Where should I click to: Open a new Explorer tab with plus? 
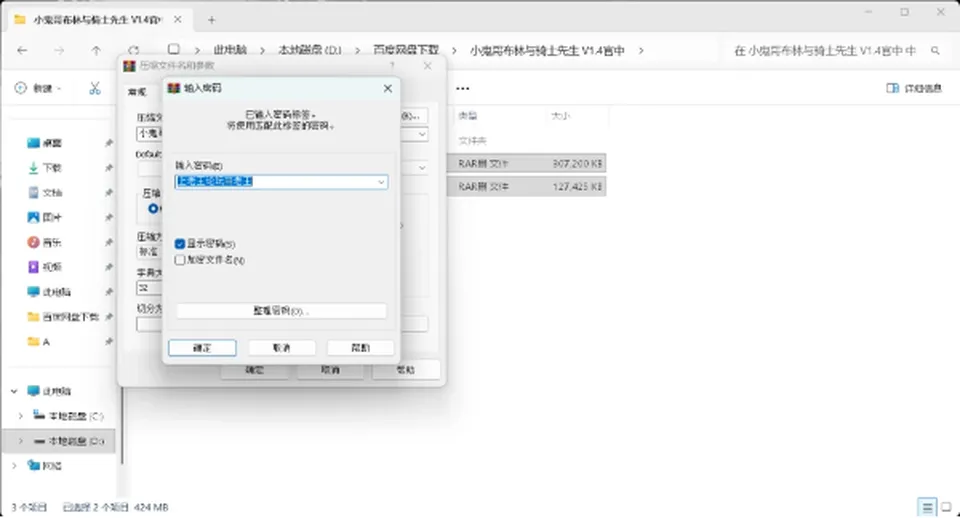point(211,20)
